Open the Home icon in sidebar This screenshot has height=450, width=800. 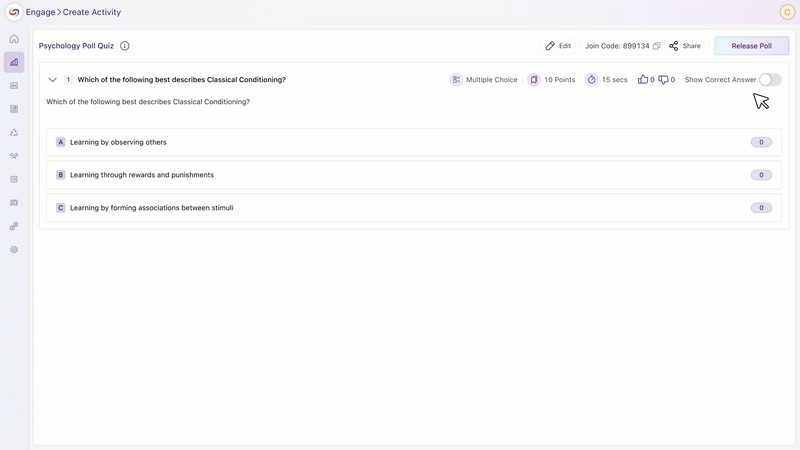(14, 39)
